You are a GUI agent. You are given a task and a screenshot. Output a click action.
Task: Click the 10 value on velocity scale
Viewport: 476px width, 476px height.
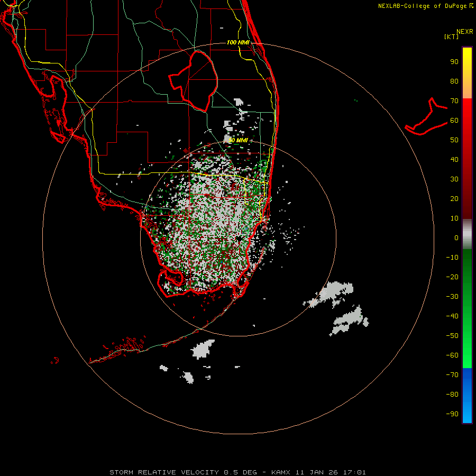click(x=454, y=218)
